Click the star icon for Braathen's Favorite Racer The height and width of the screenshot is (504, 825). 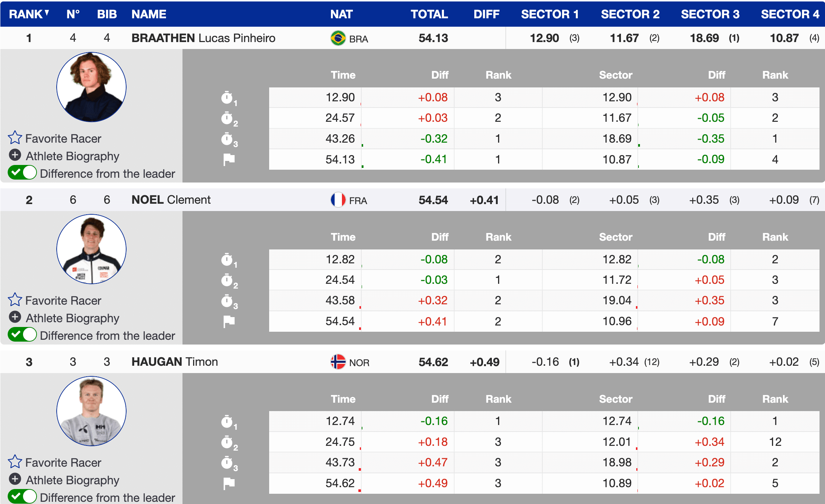point(15,138)
